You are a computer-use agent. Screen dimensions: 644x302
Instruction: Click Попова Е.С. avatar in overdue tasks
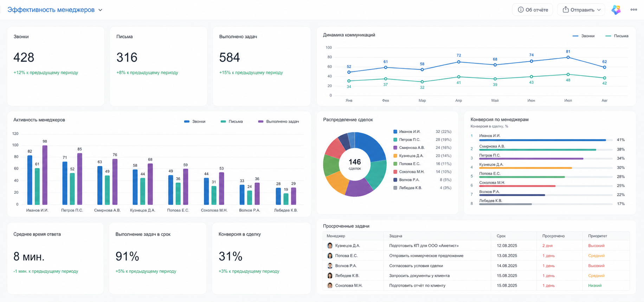coord(330,256)
